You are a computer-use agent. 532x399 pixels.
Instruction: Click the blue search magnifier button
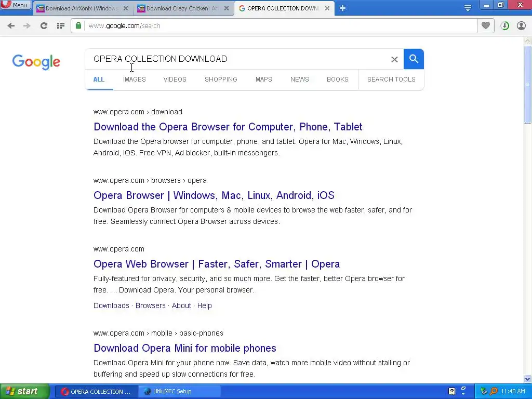[414, 59]
